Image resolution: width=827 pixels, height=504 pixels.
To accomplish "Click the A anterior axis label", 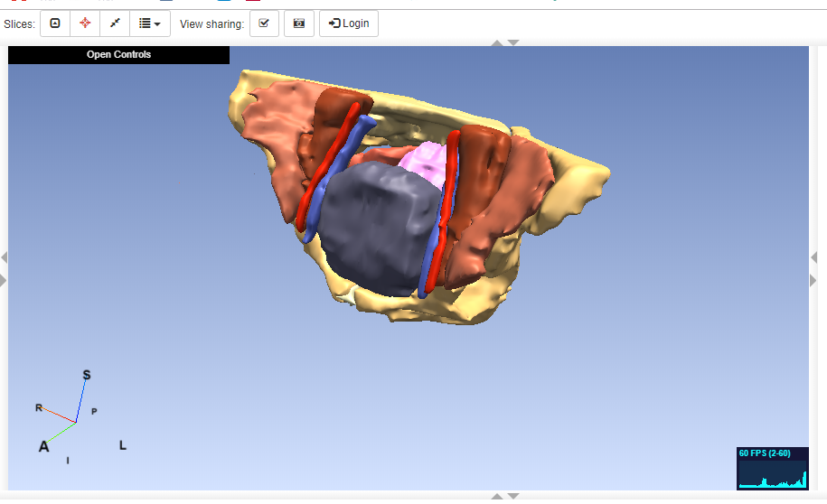I will pyautogui.click(x=43, y=446).
